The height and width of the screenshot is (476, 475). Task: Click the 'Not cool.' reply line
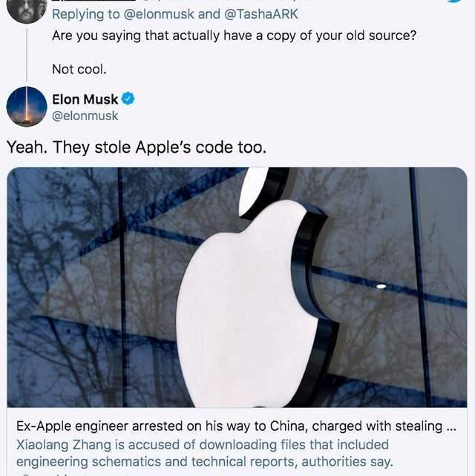tap(79, 69)
